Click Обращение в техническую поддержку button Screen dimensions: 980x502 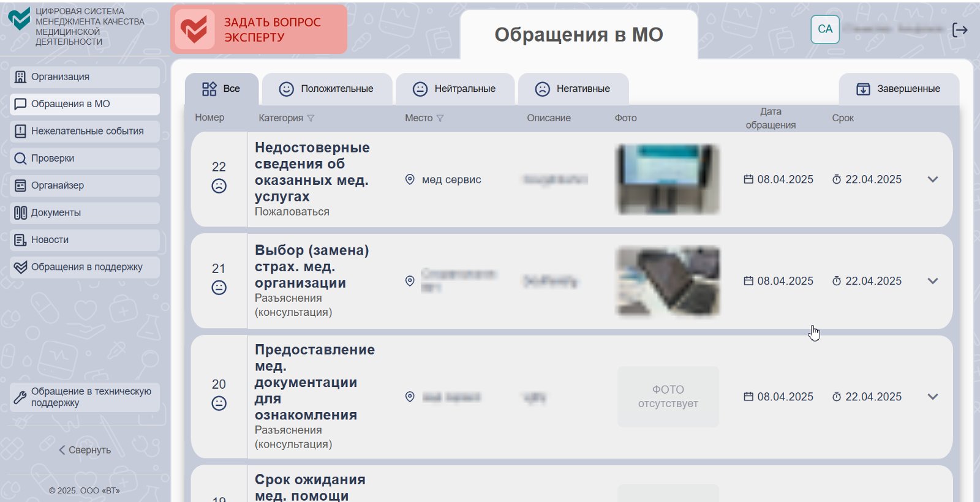(x=85, y=397)
